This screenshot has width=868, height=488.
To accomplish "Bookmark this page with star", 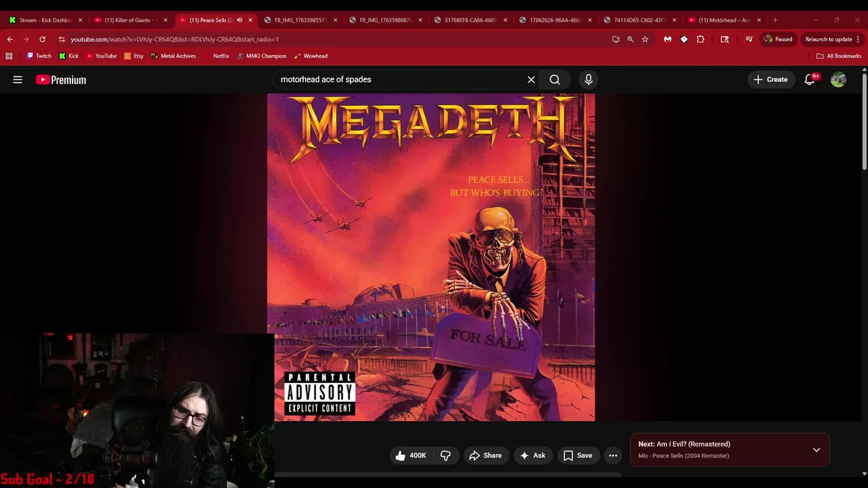I will 645,39.
